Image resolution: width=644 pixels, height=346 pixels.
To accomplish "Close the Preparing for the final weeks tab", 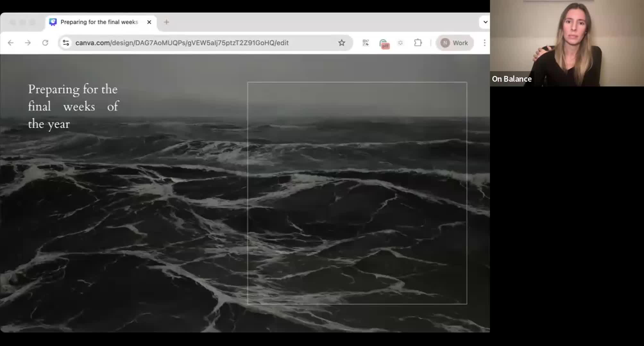I will [149, 22].
